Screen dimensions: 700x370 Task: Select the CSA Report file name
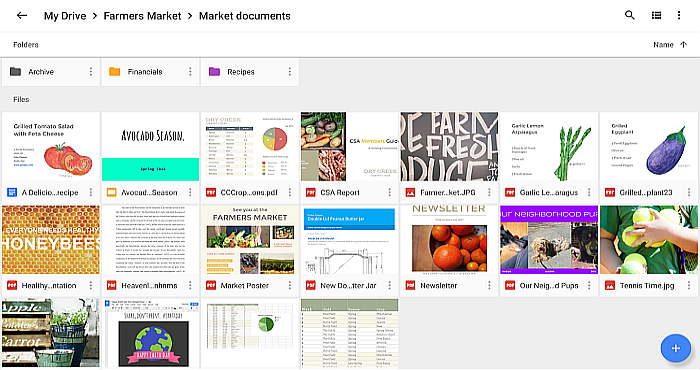340,192
